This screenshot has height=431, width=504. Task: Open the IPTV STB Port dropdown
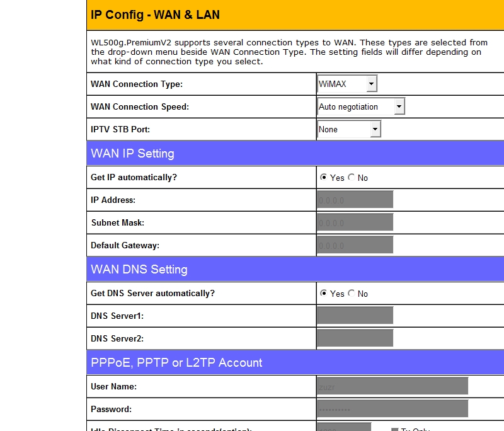[x=349, y=129]
